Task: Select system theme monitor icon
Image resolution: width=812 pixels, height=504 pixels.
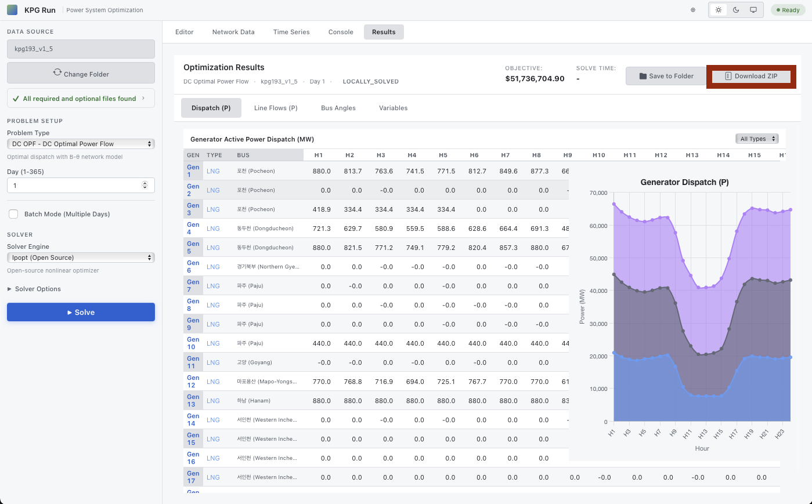Action: click(x=753, y=10)
